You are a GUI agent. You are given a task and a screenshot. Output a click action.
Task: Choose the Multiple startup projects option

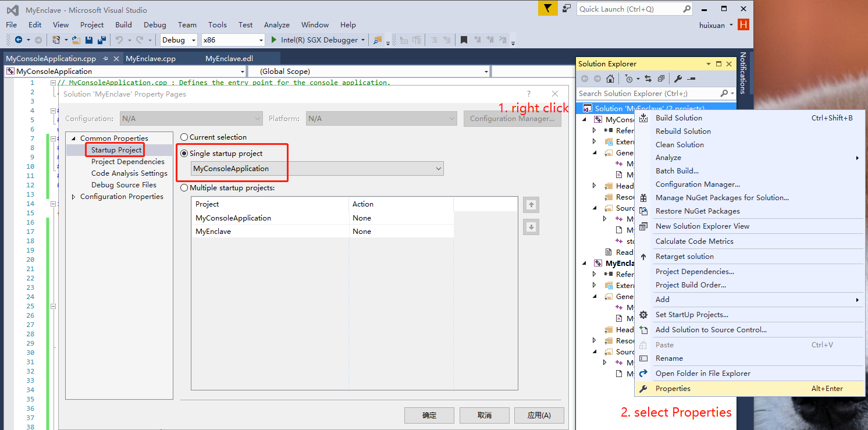pyautogui.click(x=184, y=187)
